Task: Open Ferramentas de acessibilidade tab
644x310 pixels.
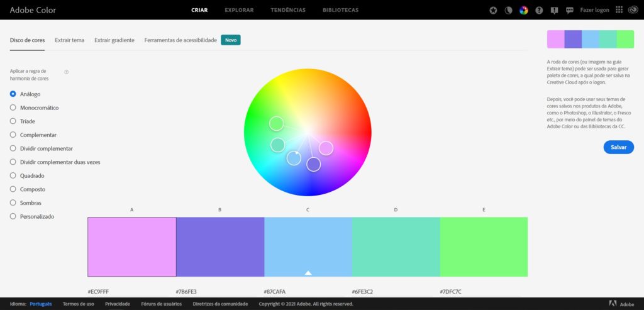Action: click(180, 40)
